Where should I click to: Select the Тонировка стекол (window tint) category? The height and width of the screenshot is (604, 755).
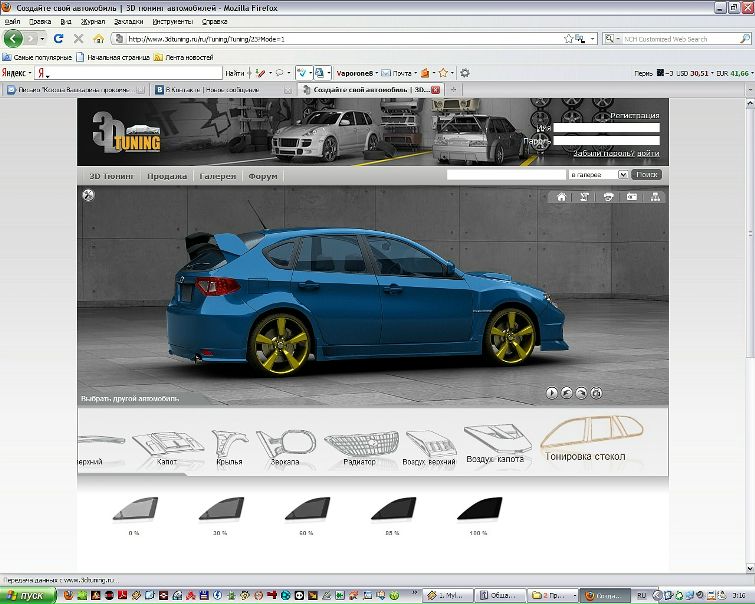pyautogui.click(x=590, y=439)
